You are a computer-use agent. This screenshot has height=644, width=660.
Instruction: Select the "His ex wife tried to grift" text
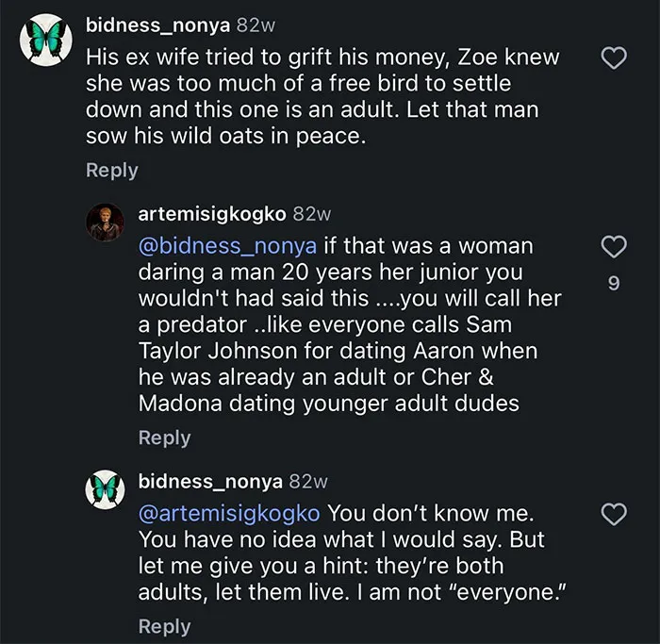tap(322, 97)
